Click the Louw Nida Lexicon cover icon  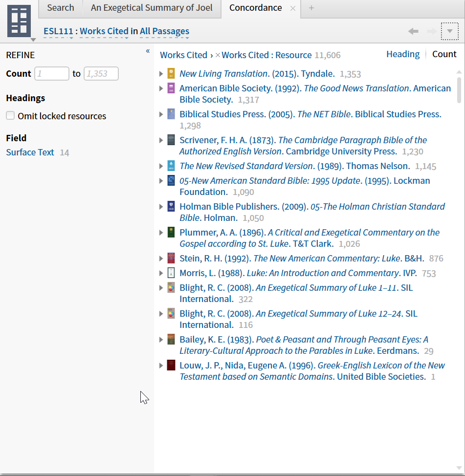coord(171,365)
